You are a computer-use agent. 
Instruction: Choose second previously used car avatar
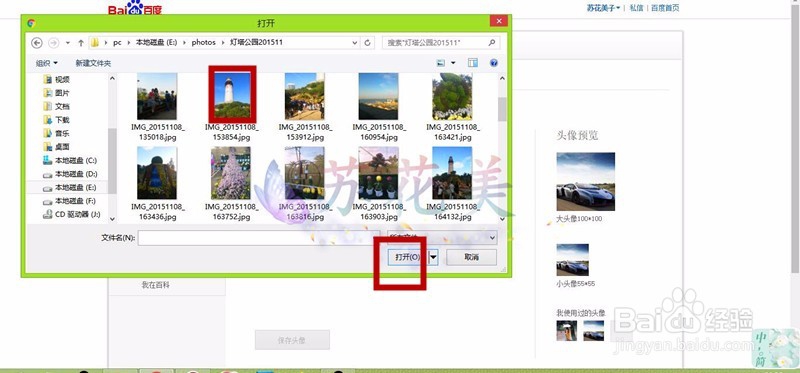[594, 330]
